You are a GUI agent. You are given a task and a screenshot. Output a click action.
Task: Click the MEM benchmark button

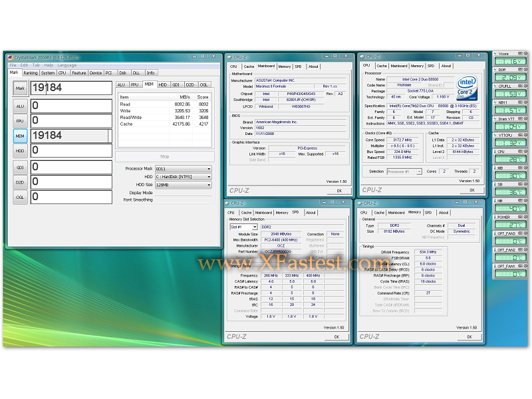pos(20,136)
